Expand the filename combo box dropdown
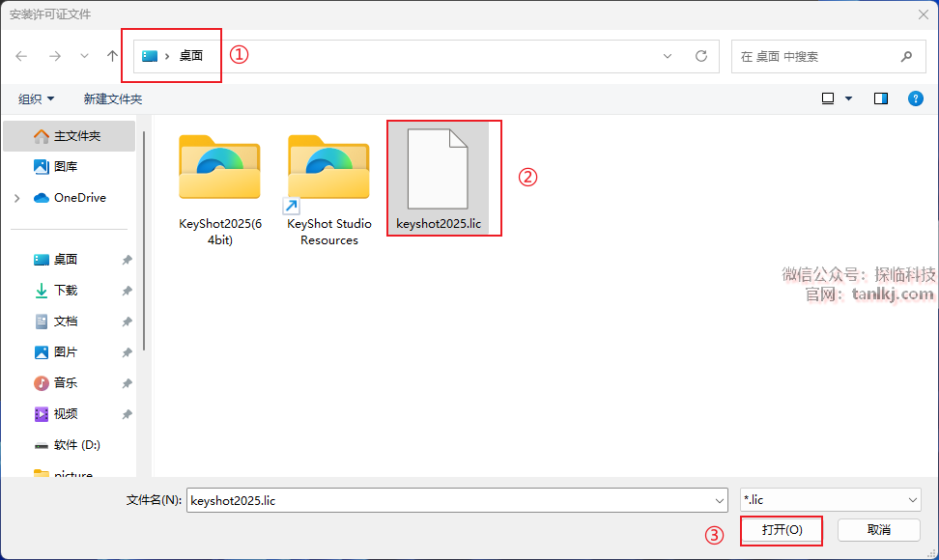 719,500
